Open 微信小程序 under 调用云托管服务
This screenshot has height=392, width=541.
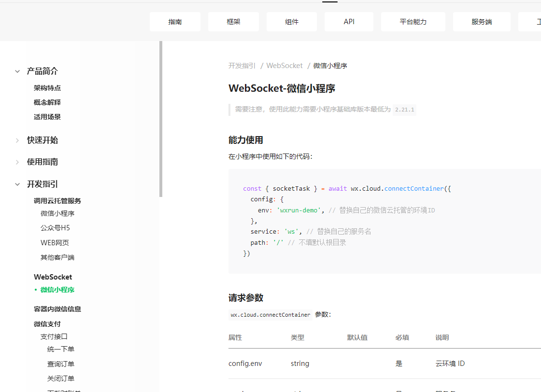point(57,213)
